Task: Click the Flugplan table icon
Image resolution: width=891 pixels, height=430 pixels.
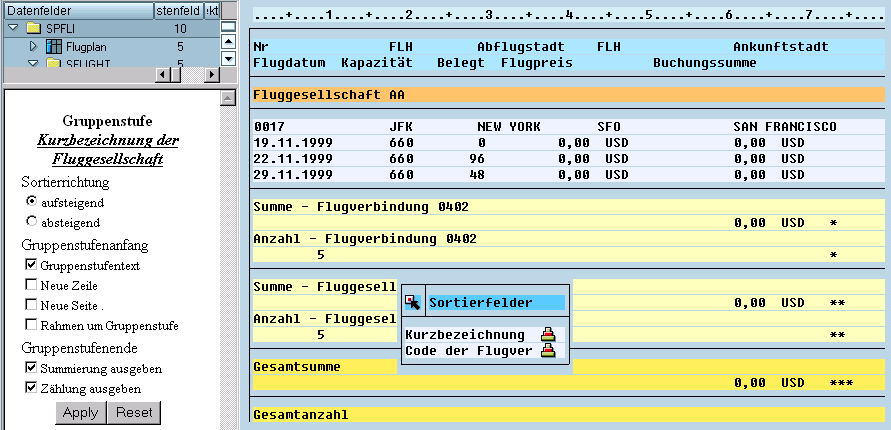Action: coord(54,46)
